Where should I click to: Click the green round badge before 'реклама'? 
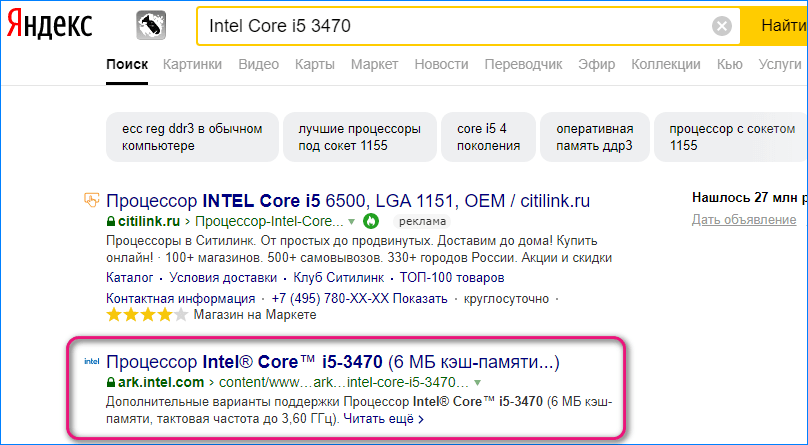(x=371, y=221)
